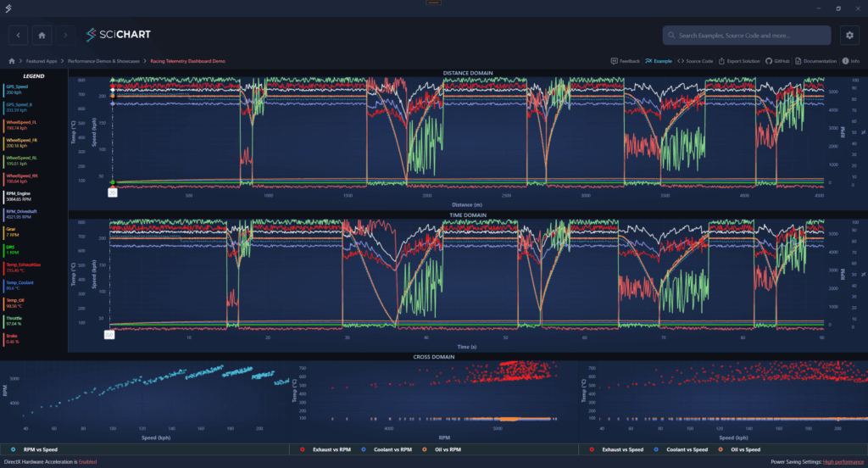Click the Feedback icon in the toolbar

(625, 61)
